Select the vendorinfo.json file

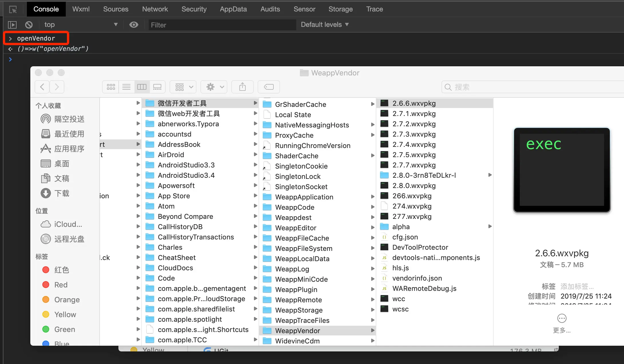point(417,278)
